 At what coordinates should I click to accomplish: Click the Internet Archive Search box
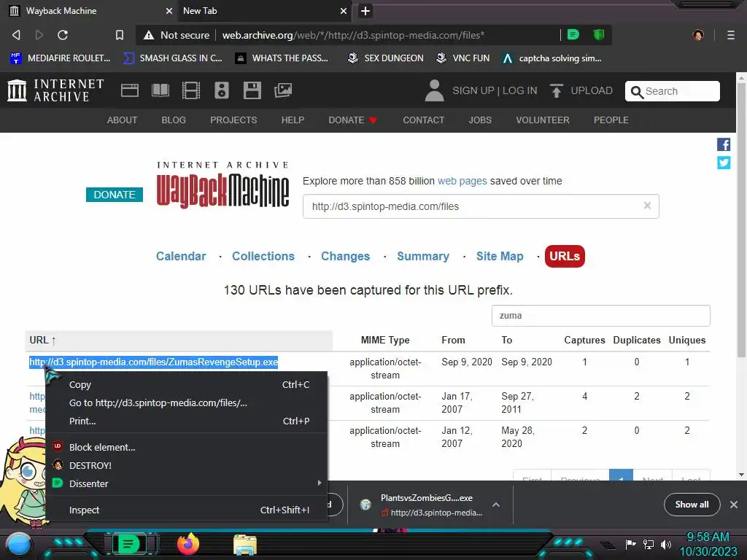pyautogui.click(x=672, y=91)
